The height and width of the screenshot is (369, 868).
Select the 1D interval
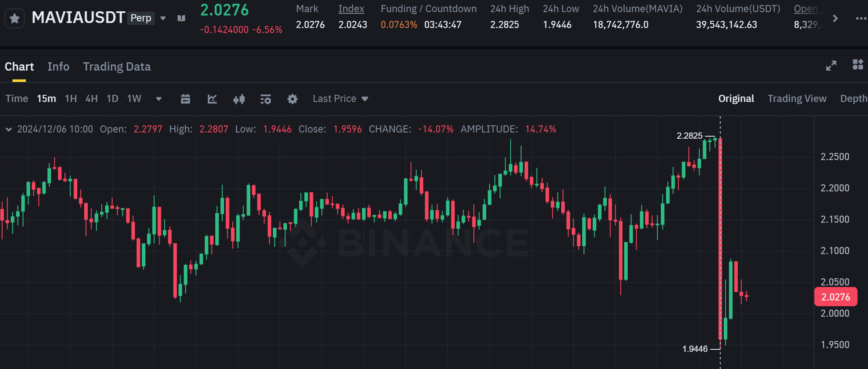112,99
